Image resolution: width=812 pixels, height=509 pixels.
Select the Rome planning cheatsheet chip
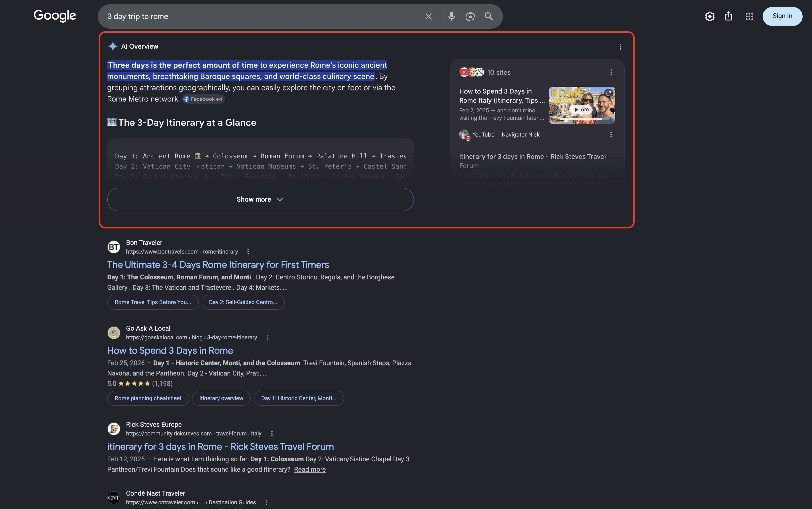click(x=148, y=398)
